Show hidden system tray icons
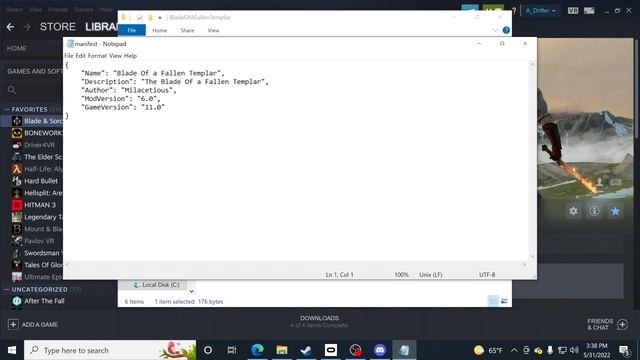Image resolution: width=640 pixels, height=360 pixels. pyautogui.click(x=514, y=350)
